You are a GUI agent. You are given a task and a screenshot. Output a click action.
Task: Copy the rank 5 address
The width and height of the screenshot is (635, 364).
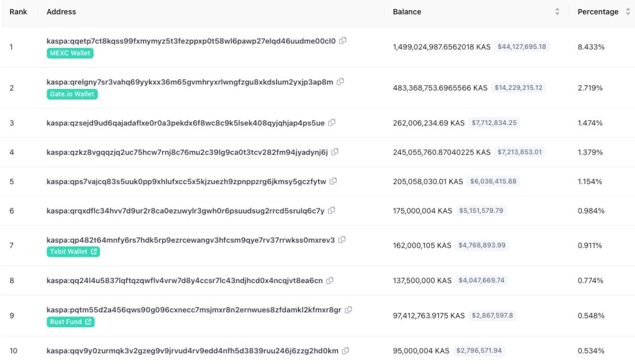coord(334,181)
